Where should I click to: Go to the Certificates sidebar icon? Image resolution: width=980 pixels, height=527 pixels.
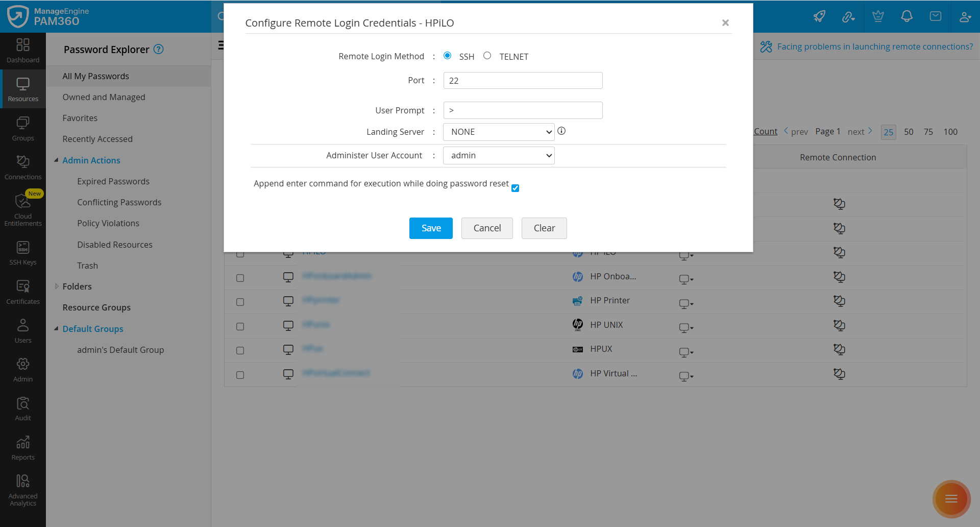23,292
